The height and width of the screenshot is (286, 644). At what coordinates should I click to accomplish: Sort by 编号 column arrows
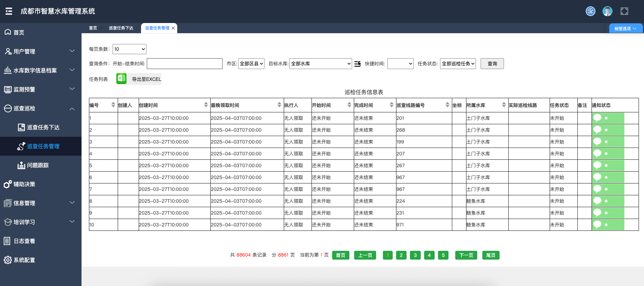(113, 105)
